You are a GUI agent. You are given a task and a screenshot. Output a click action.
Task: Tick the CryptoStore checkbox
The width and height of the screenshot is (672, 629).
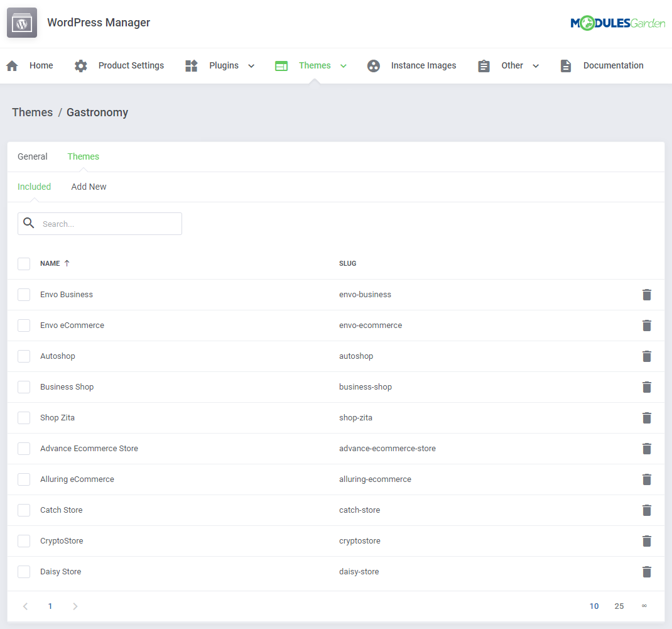[x=24, y=541]
